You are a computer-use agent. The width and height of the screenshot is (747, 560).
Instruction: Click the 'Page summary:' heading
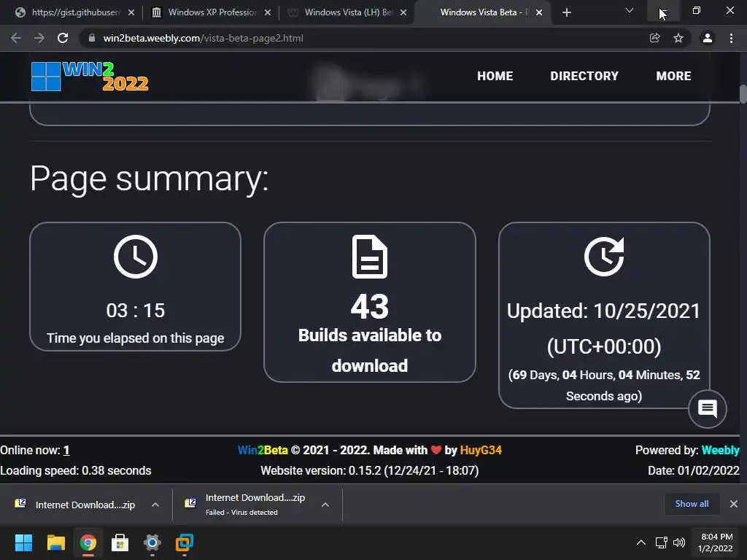coord(149,179)
